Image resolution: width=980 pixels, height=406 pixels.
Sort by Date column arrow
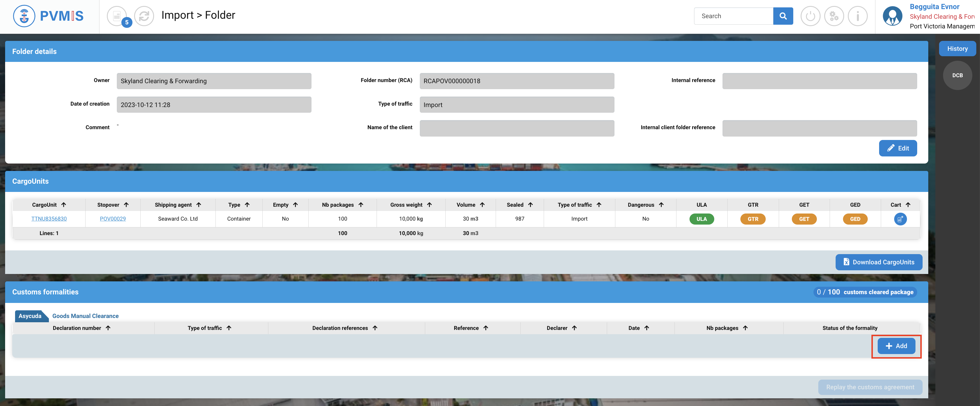[x=646, y=328]
